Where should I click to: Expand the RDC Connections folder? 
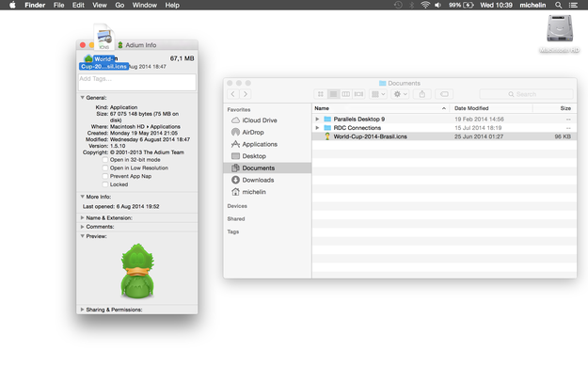click(x=317, y=128)
